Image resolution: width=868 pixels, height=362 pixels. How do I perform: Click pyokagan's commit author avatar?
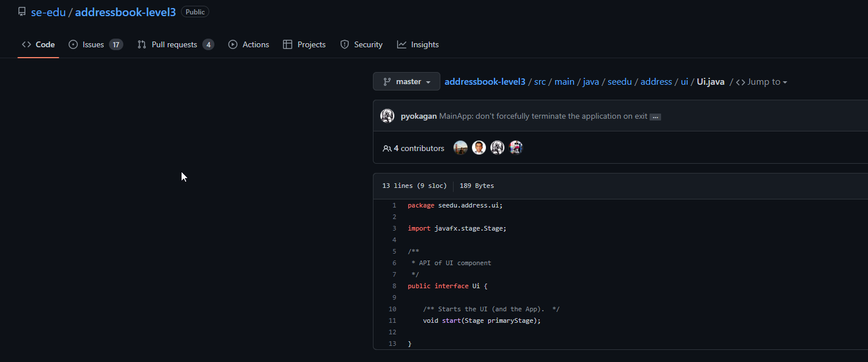387,116
